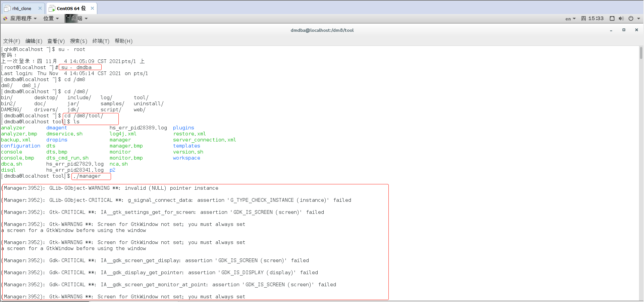
Task: Click the 'cd /dm8/tool/' command text
Action: click(x=84, y=116)
